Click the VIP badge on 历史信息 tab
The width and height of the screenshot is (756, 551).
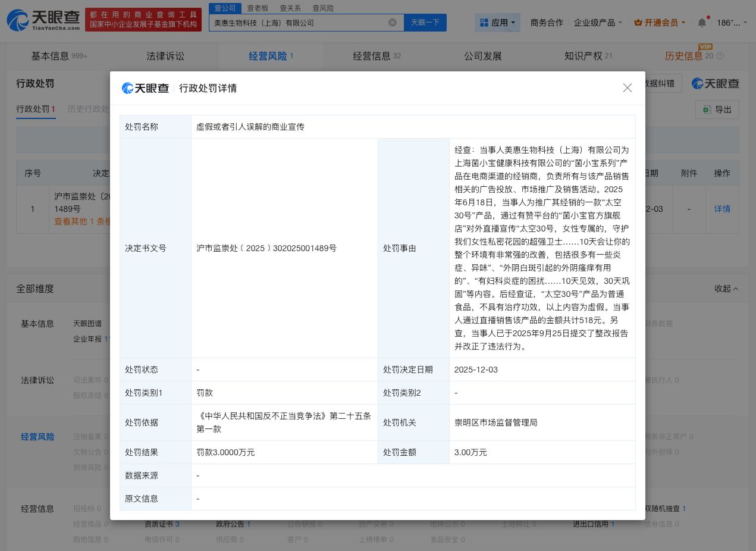[705, 46]
